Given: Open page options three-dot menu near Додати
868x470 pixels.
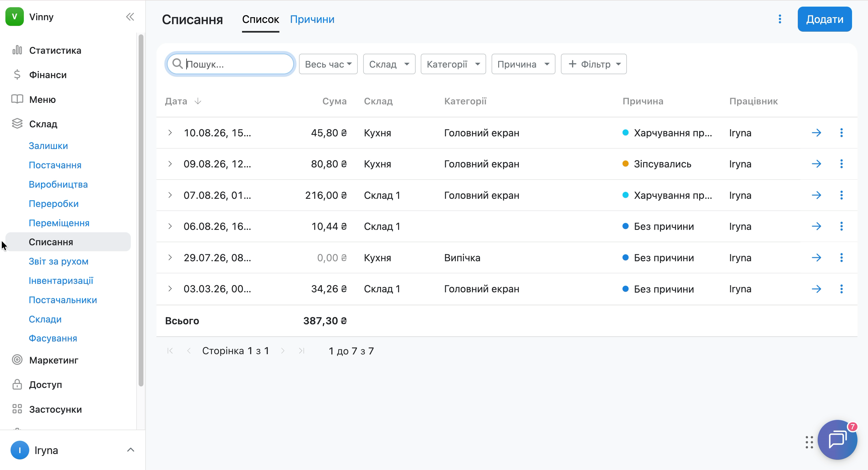Looking at the screenshot, I should (x=780, y=19).
